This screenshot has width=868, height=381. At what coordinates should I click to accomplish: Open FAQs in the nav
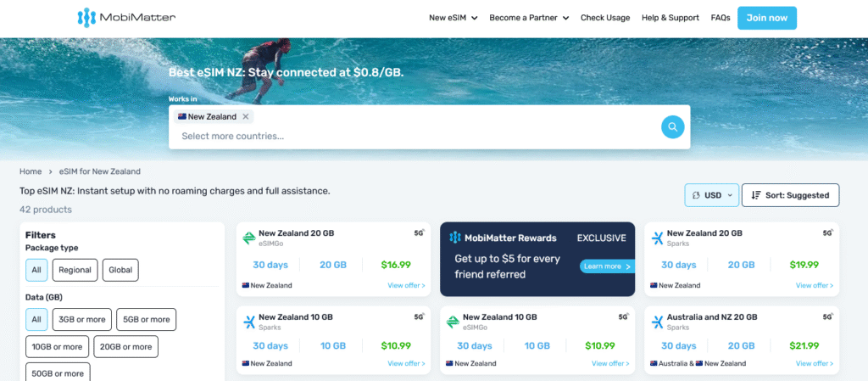pyautogui.click(x=721, y=18)
